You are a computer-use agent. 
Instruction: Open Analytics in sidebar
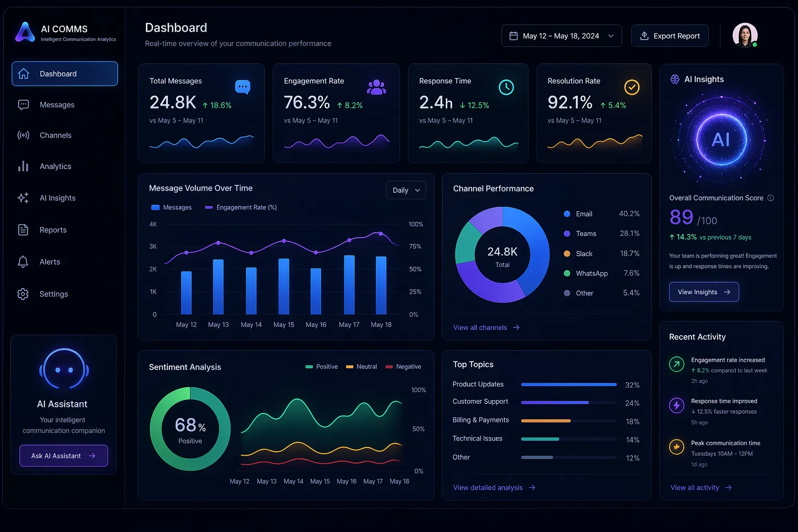tap(65, 166)
